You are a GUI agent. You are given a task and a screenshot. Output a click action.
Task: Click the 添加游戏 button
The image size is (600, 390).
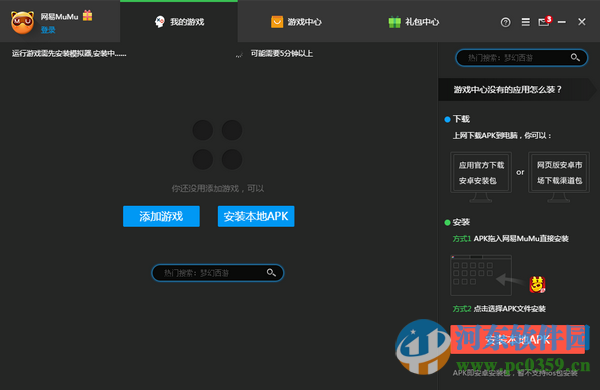pyautogui.click(x=161, y=216)
